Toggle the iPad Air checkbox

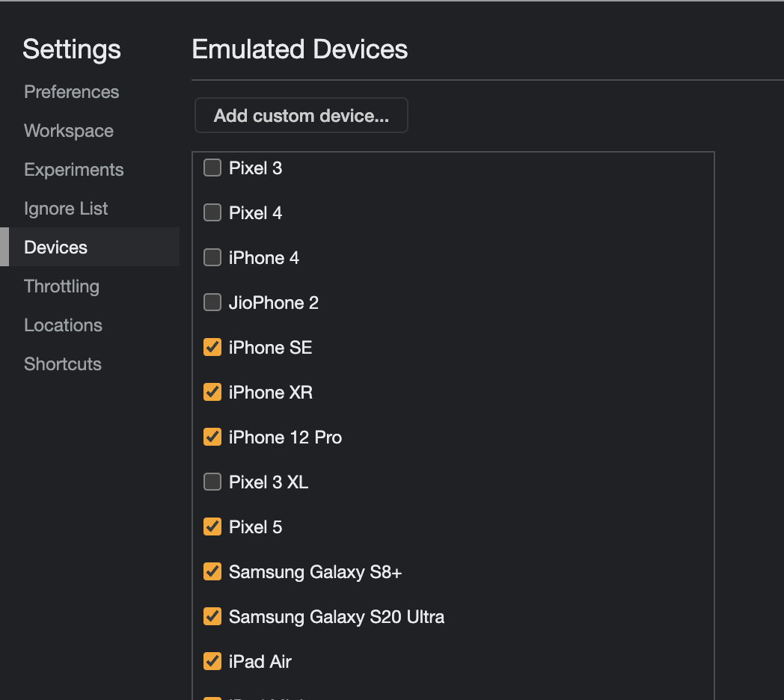tap(212, 662)
